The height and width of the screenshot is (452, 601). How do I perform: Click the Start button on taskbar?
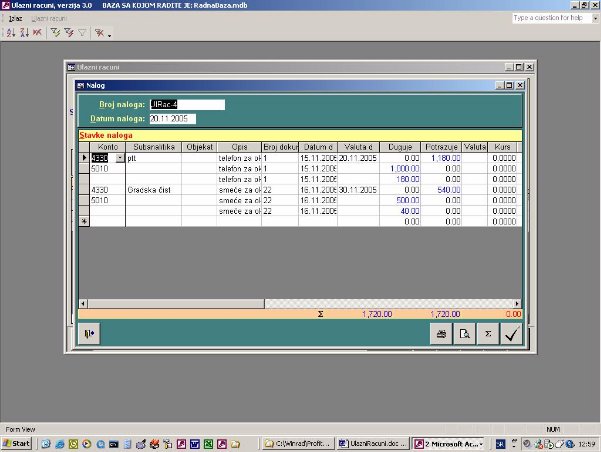click(17, 442)
